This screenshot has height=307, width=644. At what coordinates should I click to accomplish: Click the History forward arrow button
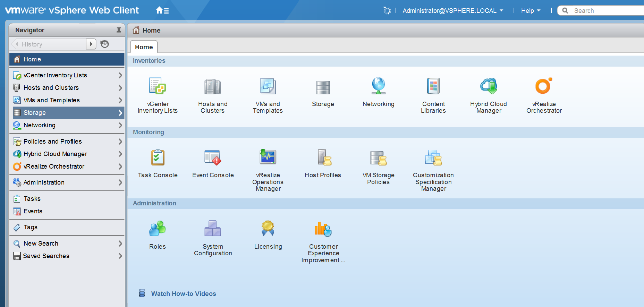[x=91, y=44]
